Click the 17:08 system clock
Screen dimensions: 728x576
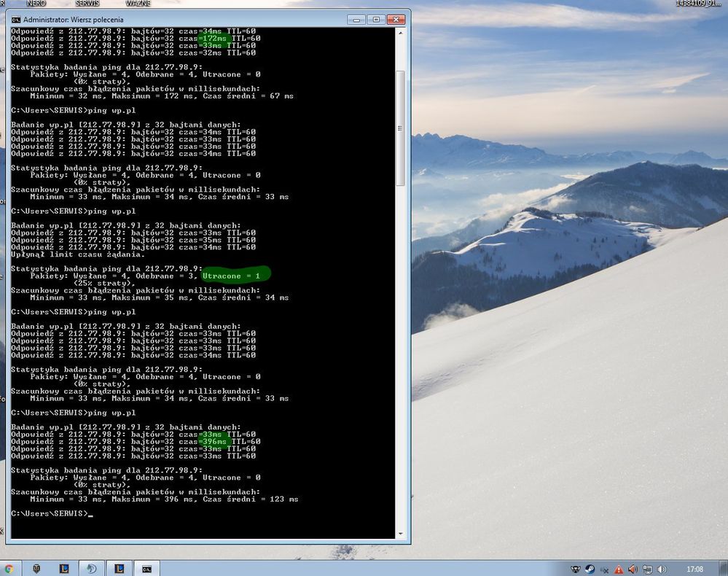coord(695,569)
